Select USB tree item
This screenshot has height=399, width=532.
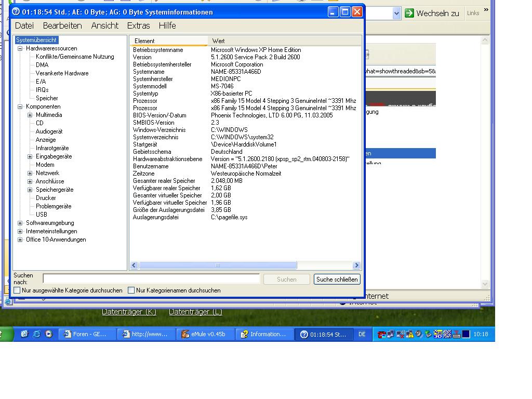click(x=42, y=215)
